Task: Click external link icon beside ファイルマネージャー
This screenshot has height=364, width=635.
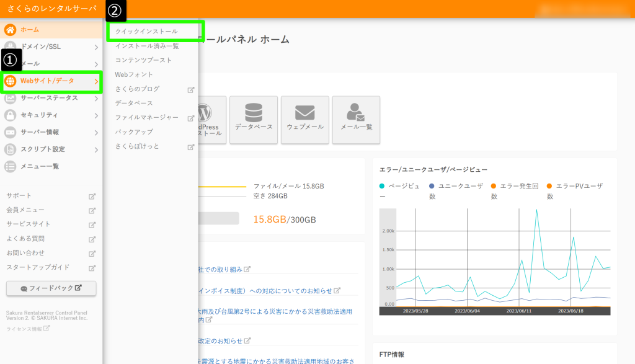Action: click(x=191, y=118)
